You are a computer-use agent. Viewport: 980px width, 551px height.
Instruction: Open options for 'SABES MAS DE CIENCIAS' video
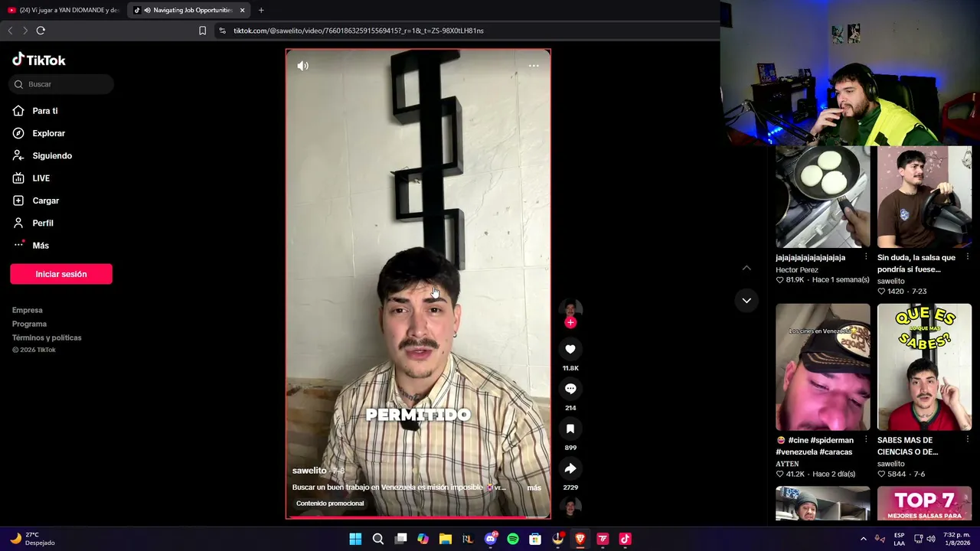[x=968, y=440]
